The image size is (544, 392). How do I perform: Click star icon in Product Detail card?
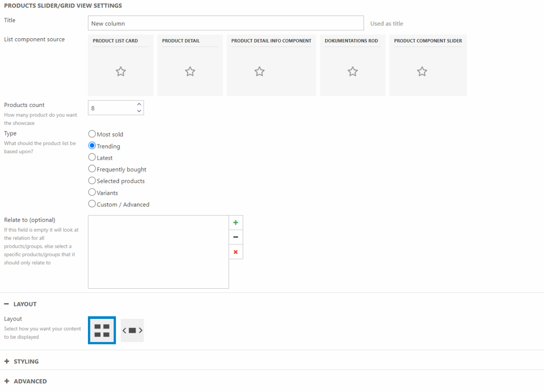pyautogui.click(x=190, y=71)
